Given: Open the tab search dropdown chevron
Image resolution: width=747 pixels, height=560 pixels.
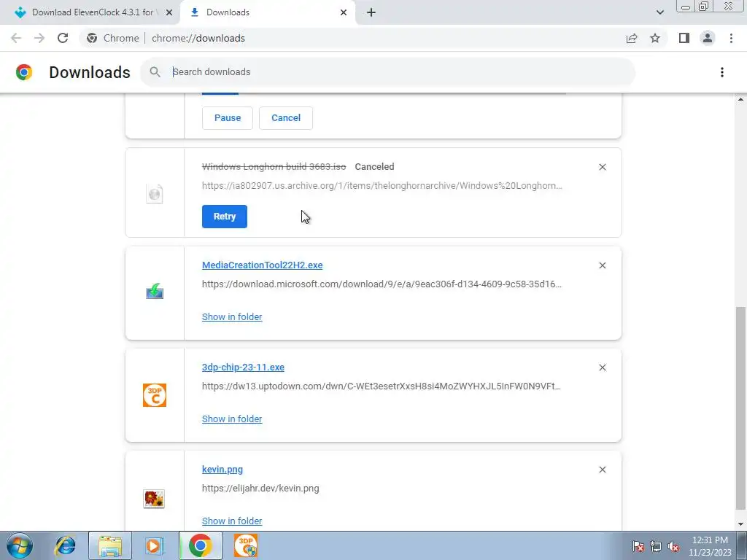Looking at the screenshot, I should tap(659, 12).
